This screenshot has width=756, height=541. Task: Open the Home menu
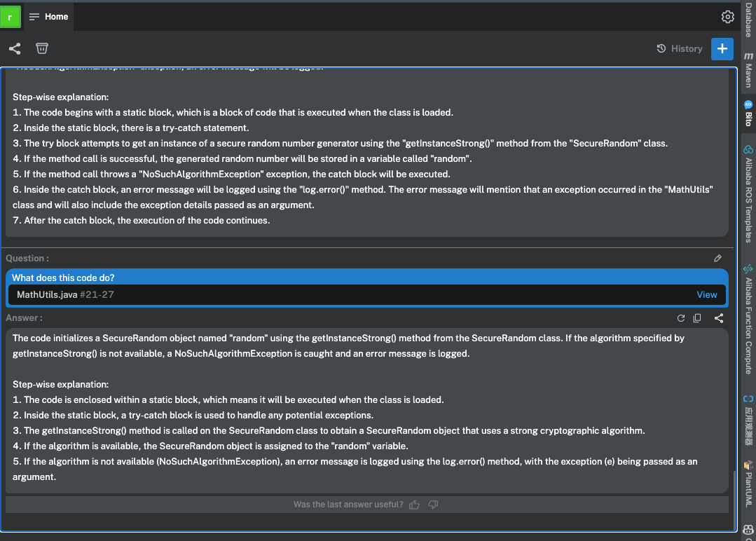[x=49, y=17]
